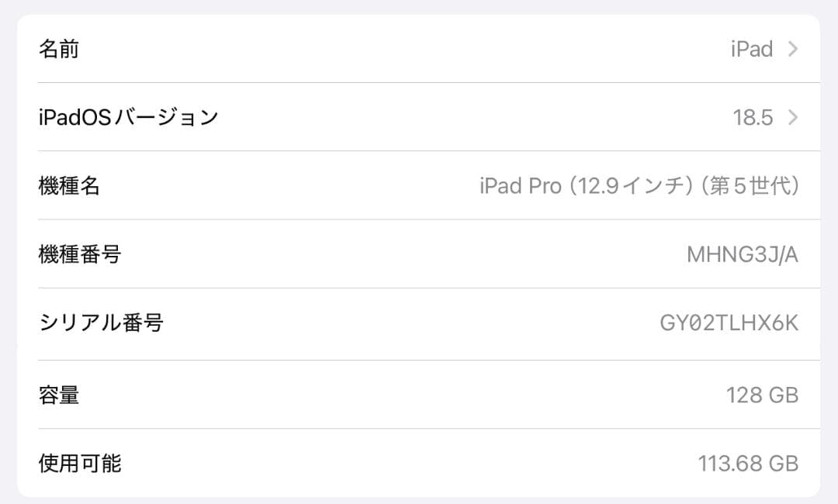This screenshot has height=504, width=838.
Task: Tap the iPad Pro (12.9インチ) model text
Action: pyautogui.click(x=639, y=186)
